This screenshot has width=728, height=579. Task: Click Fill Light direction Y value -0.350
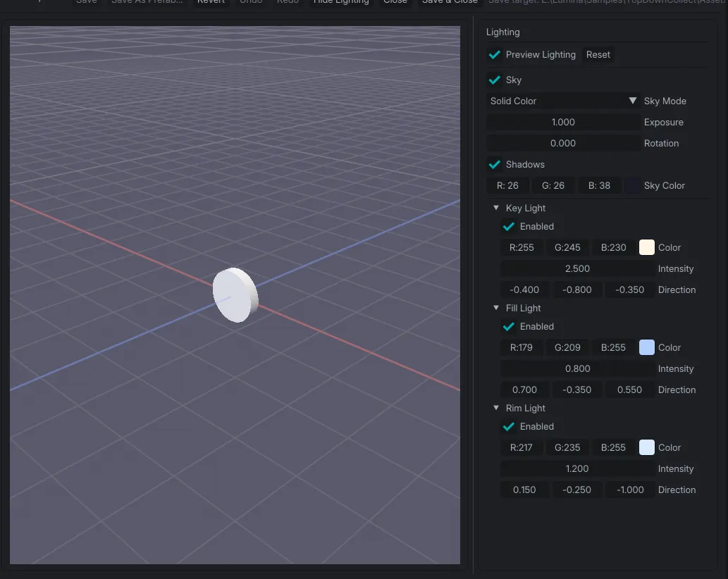[x=577, y=390]
